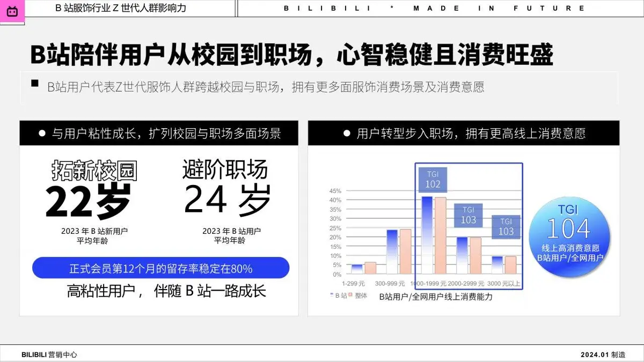Image resolution: width=644 pixels, height=362 pixels.
Task: Click the blue bar for 300-999 元
Action: coord(392,252)
